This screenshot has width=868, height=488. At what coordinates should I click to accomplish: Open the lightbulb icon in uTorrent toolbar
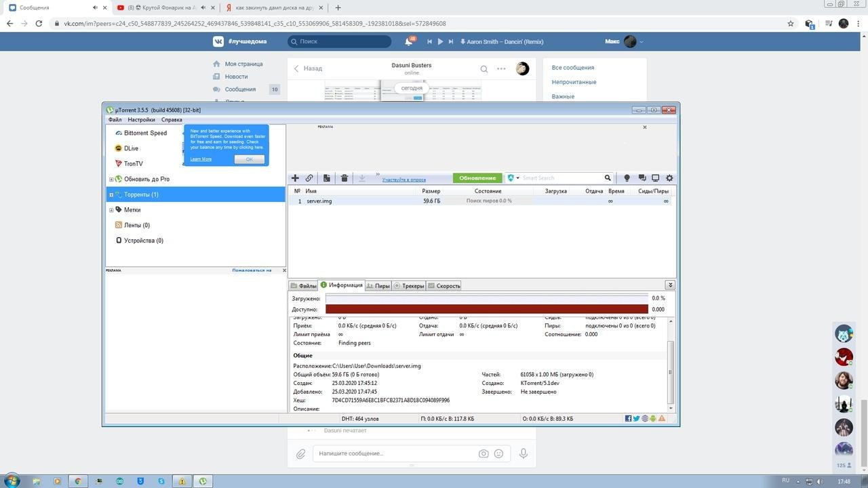pos(627,178)
